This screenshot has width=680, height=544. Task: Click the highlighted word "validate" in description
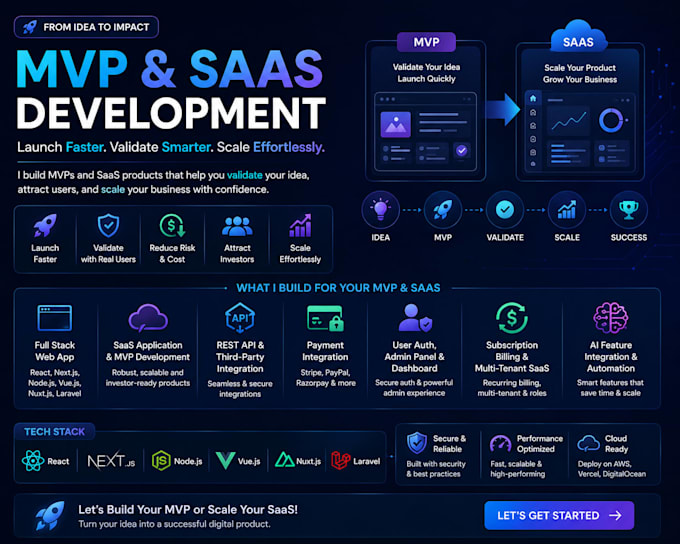tap(245, 175)
